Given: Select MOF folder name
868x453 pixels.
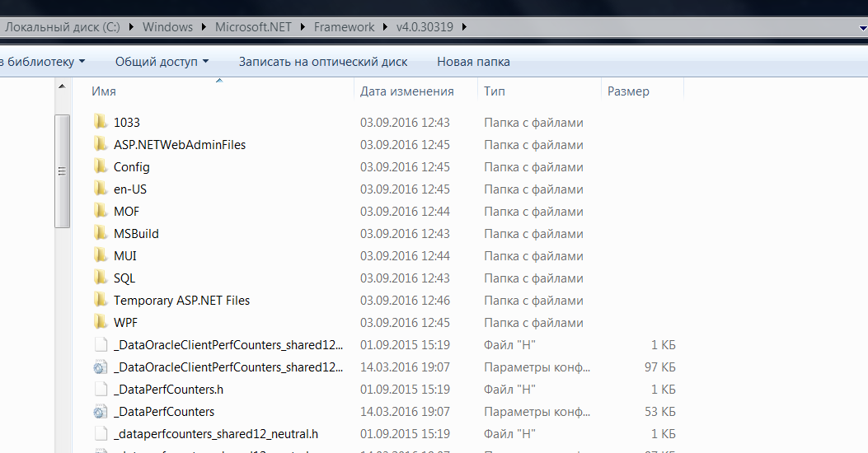Looking at the screenshot, I should (126, 212).
